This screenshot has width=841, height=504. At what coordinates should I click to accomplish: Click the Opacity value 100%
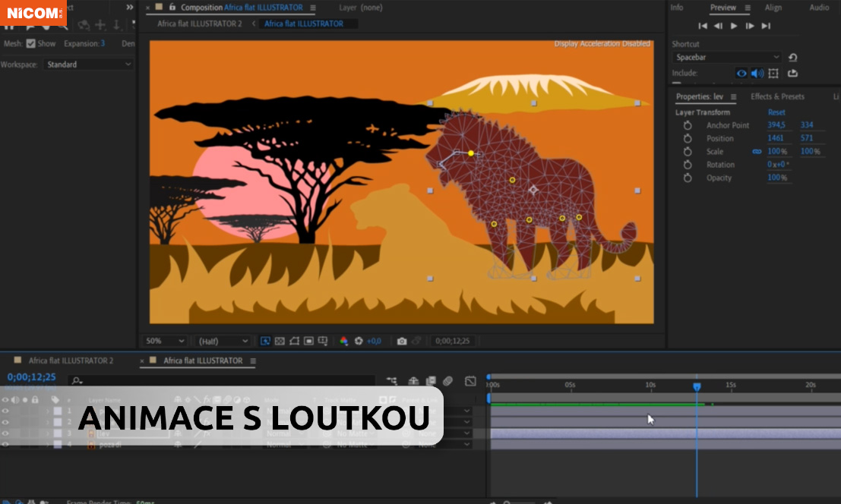point(777,178)
